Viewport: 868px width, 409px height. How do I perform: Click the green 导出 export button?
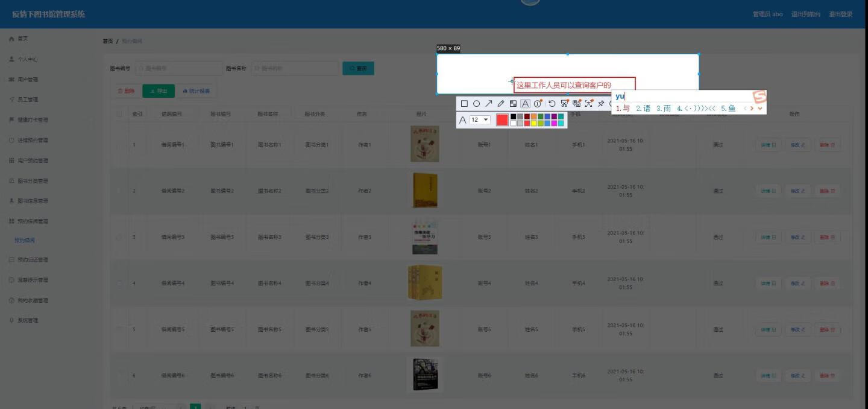point(159,91)
